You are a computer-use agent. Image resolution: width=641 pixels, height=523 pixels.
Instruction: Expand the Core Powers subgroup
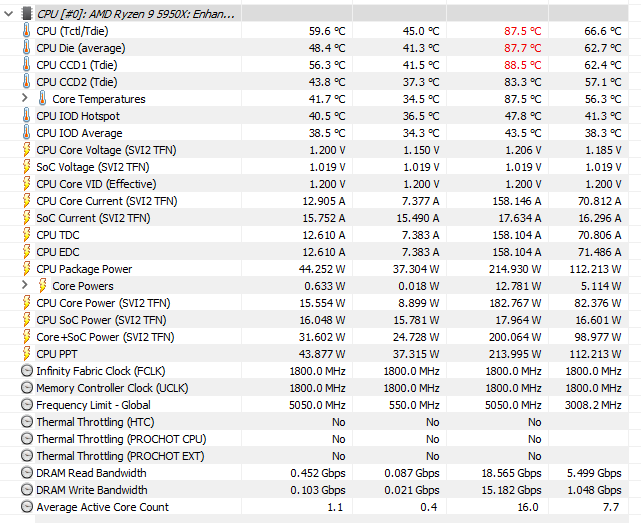(25, 285)
